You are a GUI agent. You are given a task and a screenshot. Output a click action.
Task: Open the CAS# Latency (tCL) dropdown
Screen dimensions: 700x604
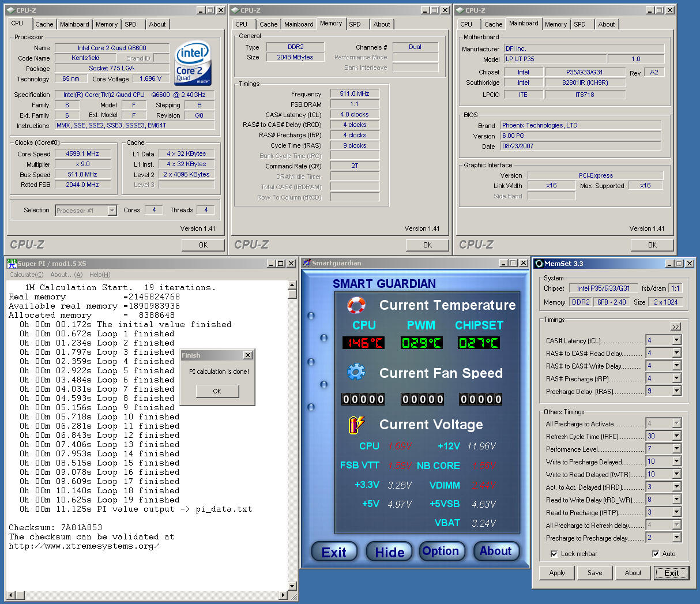(676, 340)
